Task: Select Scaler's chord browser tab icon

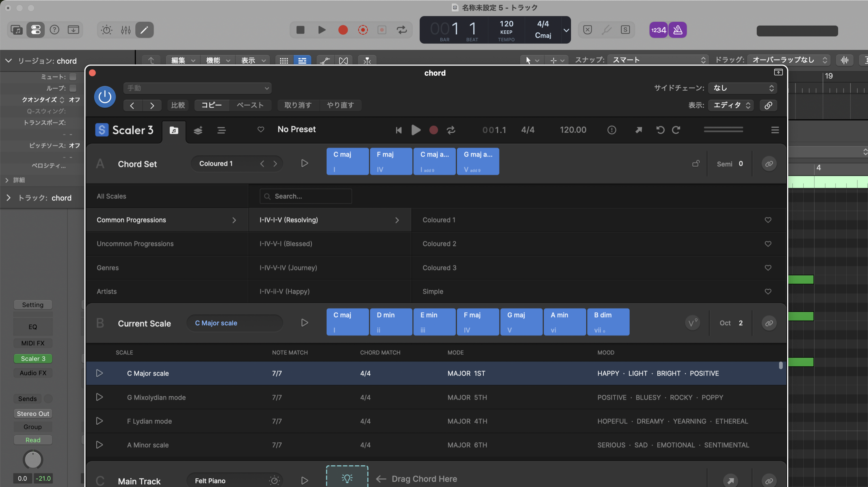Action: pyautogui.click(x=174, y=131)
